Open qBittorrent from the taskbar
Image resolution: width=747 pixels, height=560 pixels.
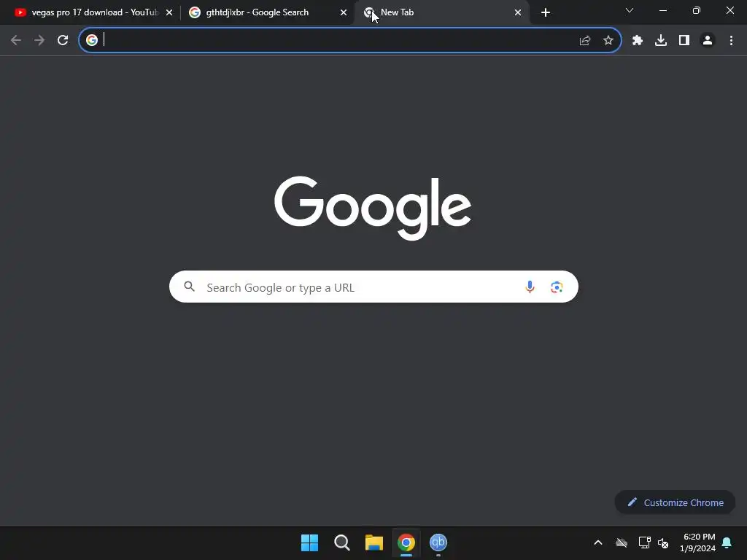pos(438,542)
